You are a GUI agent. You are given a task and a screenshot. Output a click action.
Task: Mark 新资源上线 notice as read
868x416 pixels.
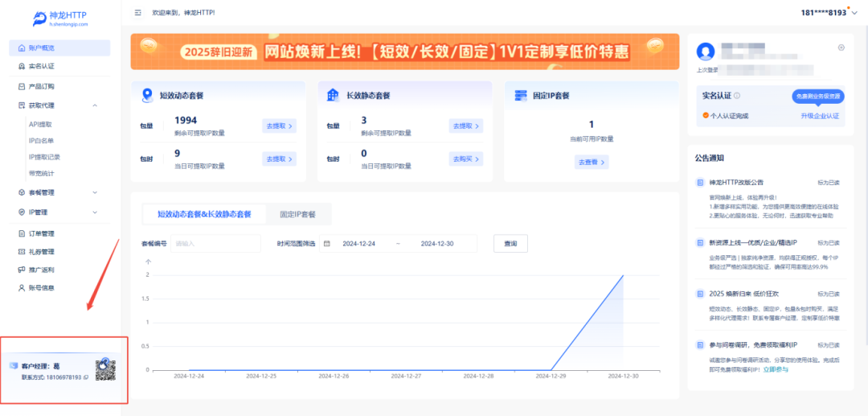coord(829,243)
